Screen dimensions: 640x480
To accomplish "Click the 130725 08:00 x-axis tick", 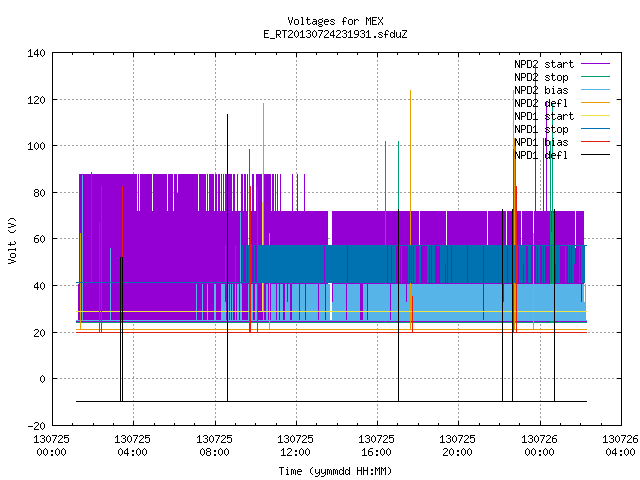I will [214, 446].
